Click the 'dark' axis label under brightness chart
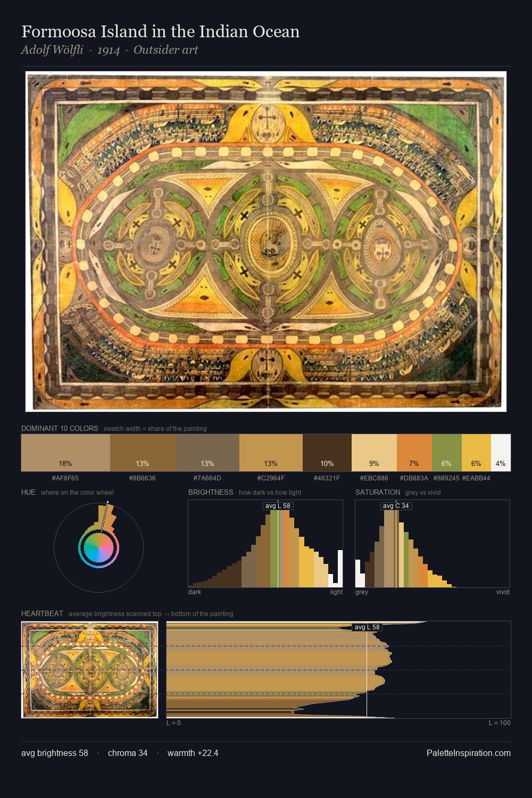The height and width of the screenshot is (798, 532). pos(195,592)
